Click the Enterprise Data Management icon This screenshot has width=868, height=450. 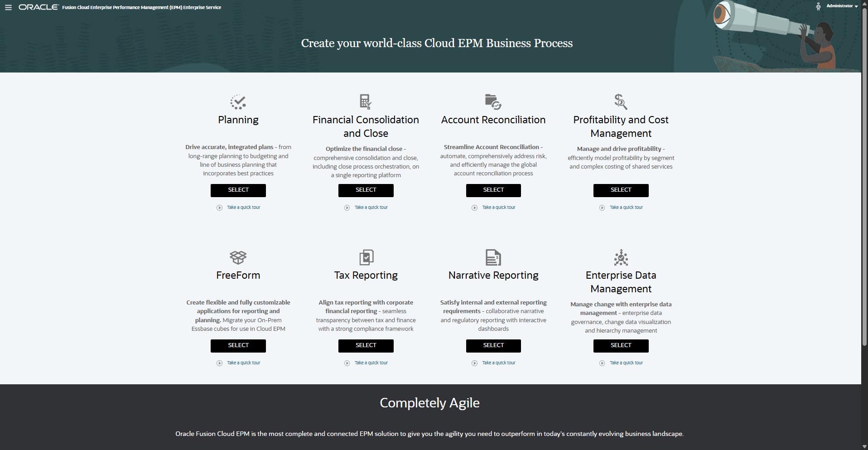(621, 257)
